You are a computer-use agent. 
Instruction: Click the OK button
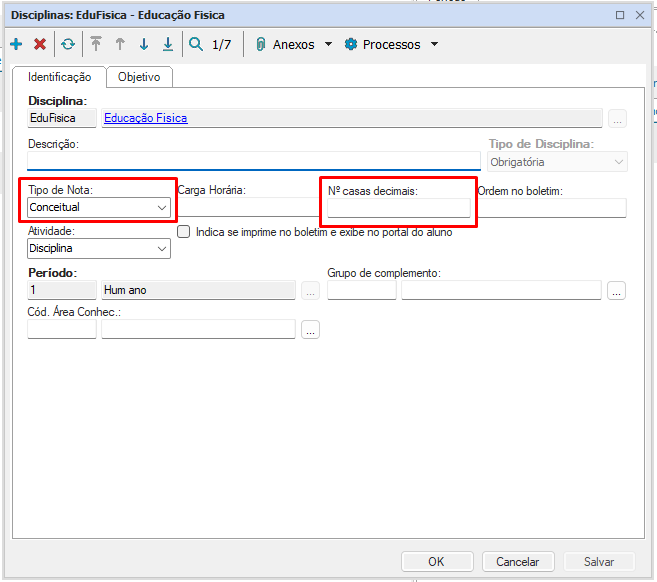click(437, 561)
